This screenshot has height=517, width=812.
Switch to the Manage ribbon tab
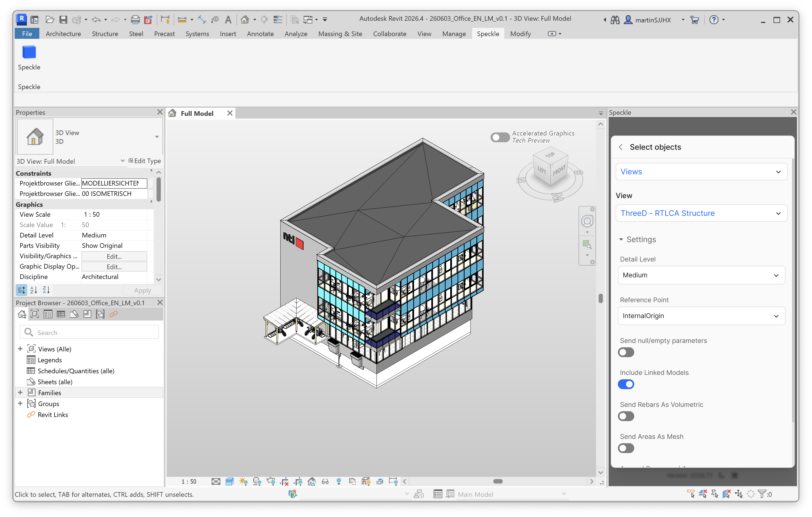point(454,34)
